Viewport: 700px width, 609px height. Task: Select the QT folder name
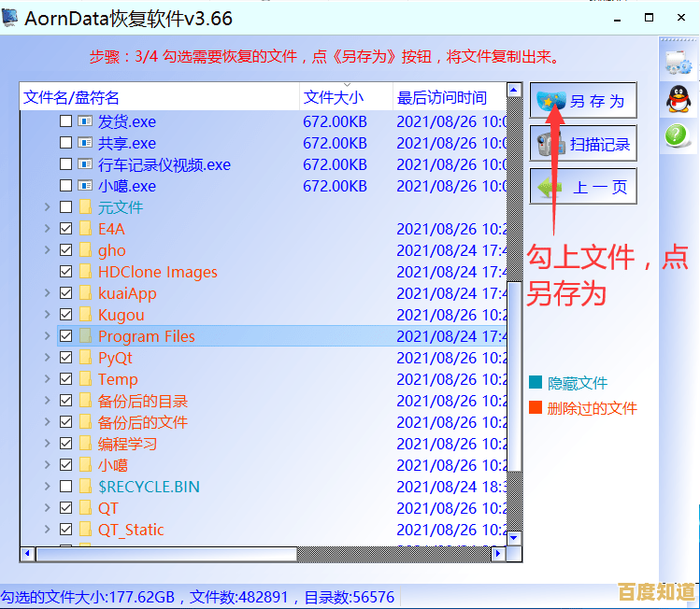(x=108, y=508)
